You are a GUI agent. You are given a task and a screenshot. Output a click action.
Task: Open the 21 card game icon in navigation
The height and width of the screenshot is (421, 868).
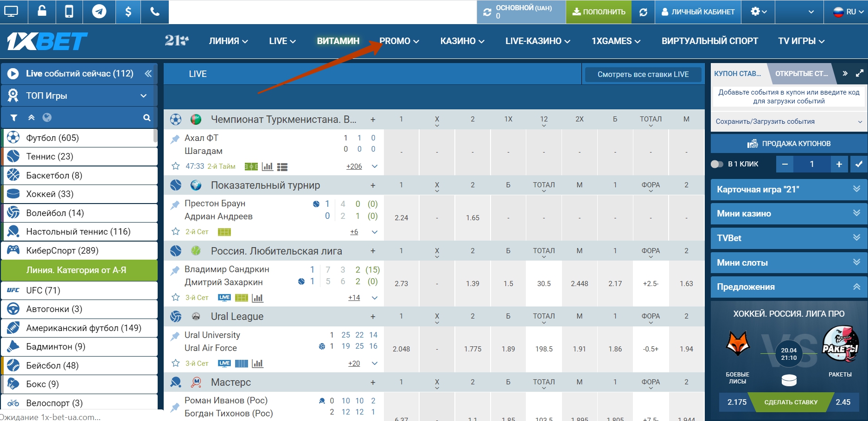coord(177,41)
